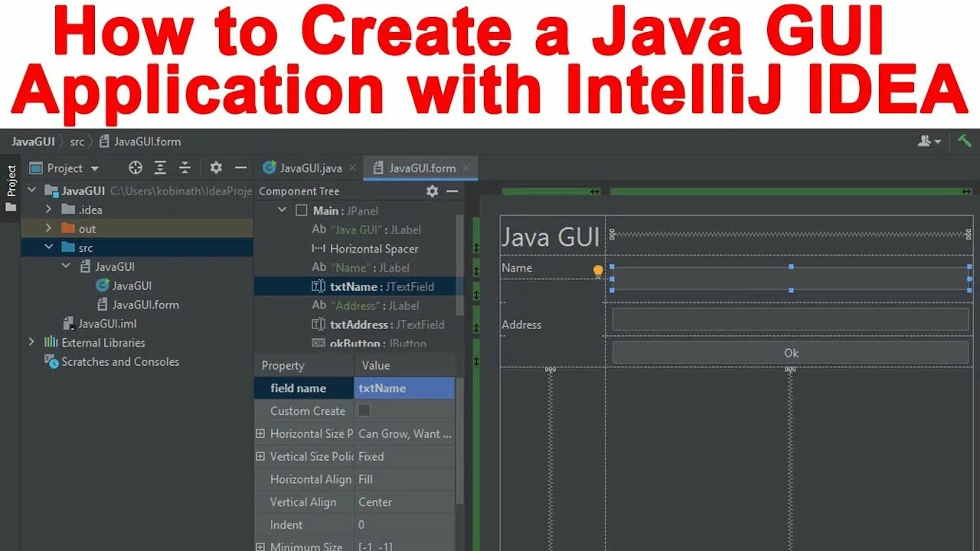Collapse the JavaGUI root project node
Screen dimensions: 980x551
pos(32,191)
